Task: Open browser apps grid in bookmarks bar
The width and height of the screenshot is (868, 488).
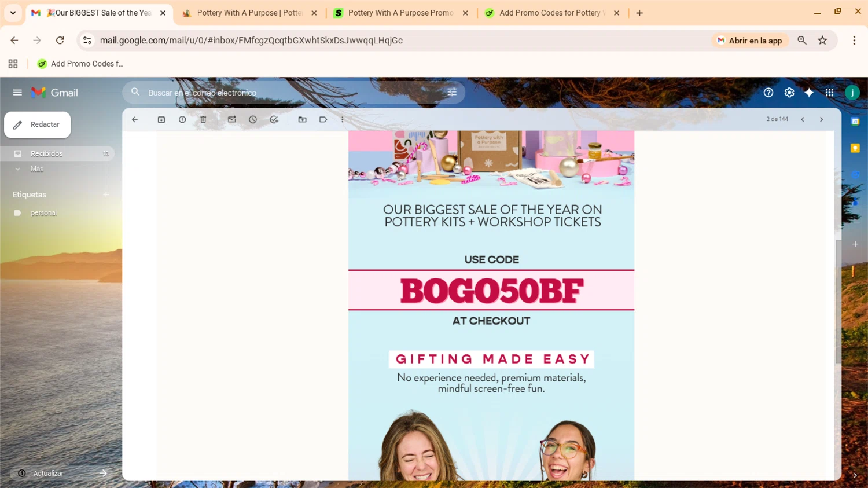Action: pos(13,64)
